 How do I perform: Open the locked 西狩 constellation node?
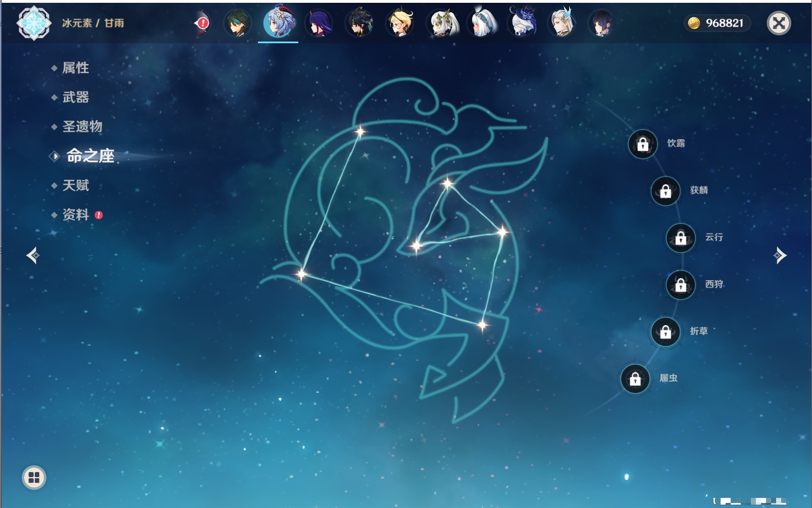(681, 285)
